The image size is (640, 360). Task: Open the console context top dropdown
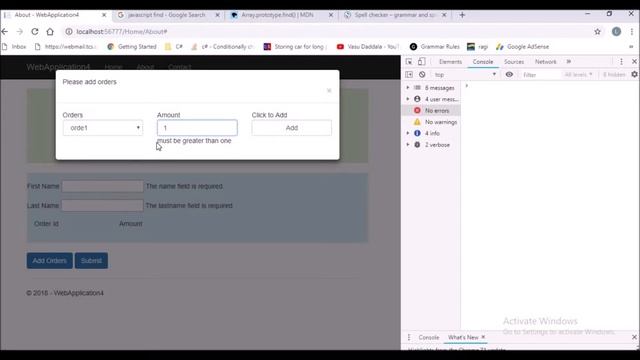pos(465,75)
